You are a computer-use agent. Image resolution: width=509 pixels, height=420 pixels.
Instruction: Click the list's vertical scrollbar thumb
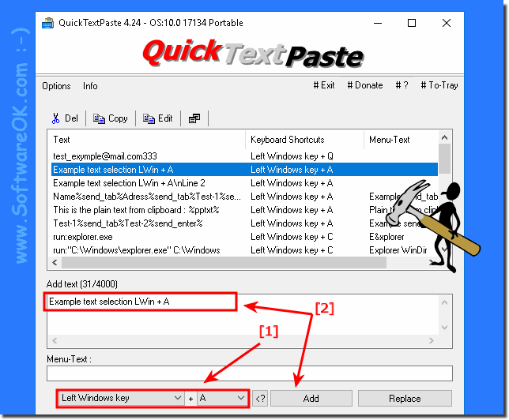point(445,159)
